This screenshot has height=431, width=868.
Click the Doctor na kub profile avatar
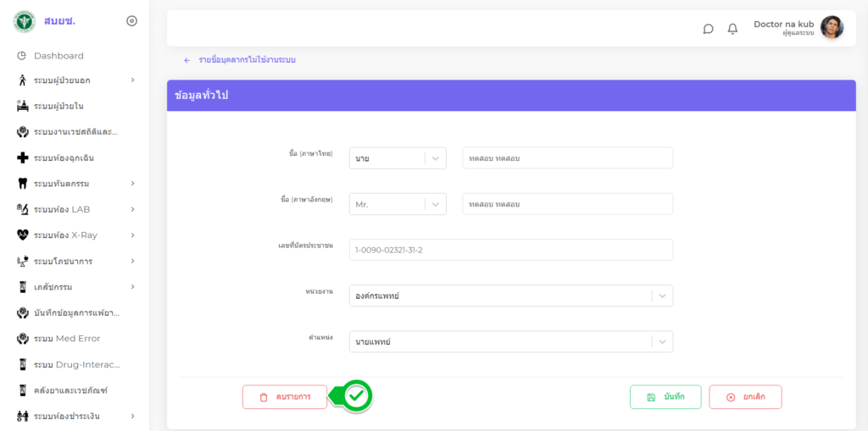(832, 28)
